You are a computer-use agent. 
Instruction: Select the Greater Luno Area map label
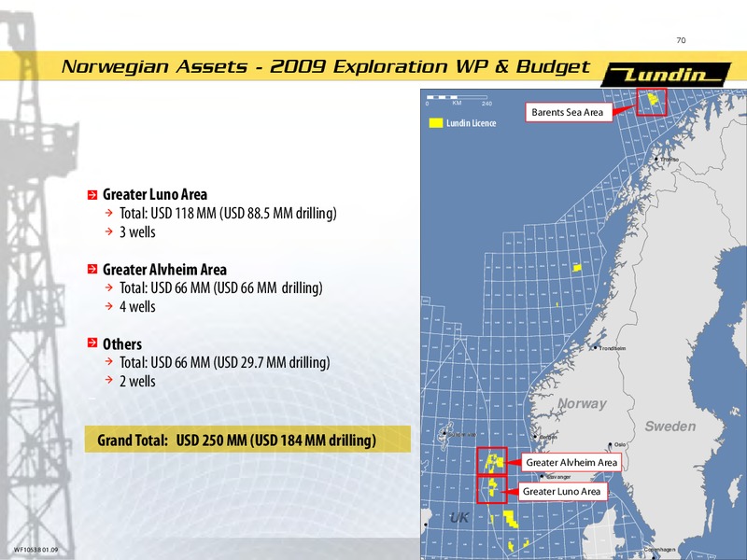click(x=562, y=492)
